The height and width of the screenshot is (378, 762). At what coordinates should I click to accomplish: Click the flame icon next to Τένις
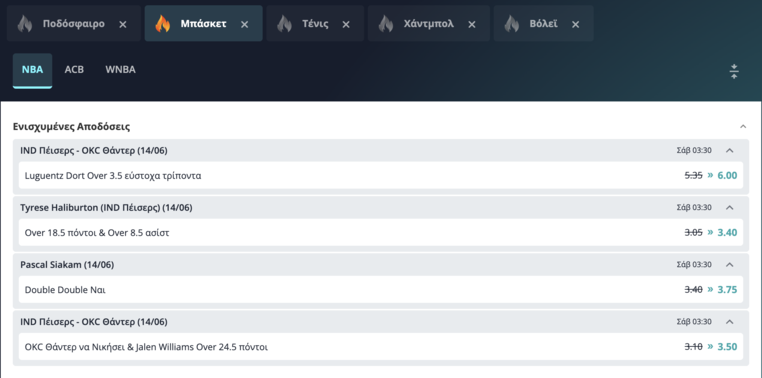(x=284, y=24)
